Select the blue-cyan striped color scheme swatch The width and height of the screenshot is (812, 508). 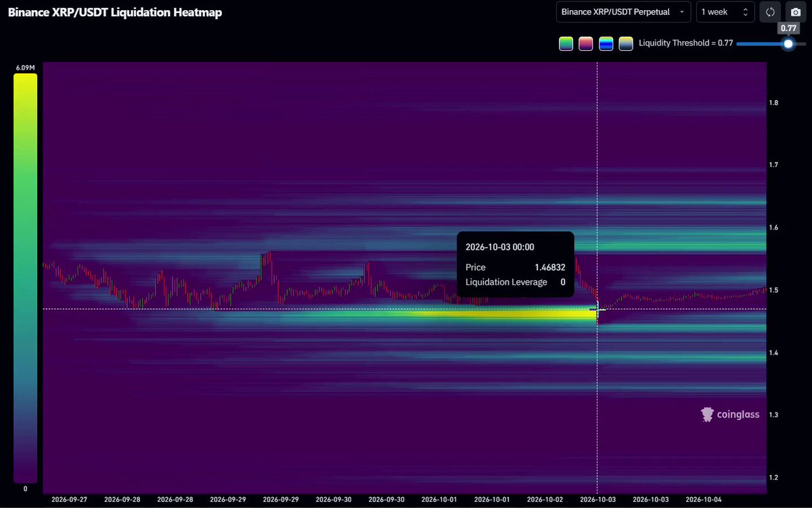coord(606,43)
